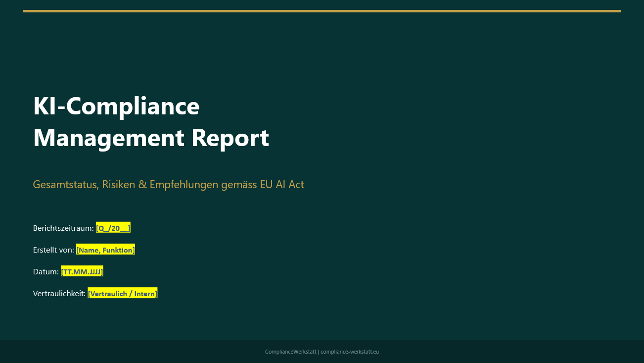The height and width of the screenshot is (363, 644).
Task: Select the [Q_/20__] Berichtszeitraum placeholder
Action: pos(113,228)
